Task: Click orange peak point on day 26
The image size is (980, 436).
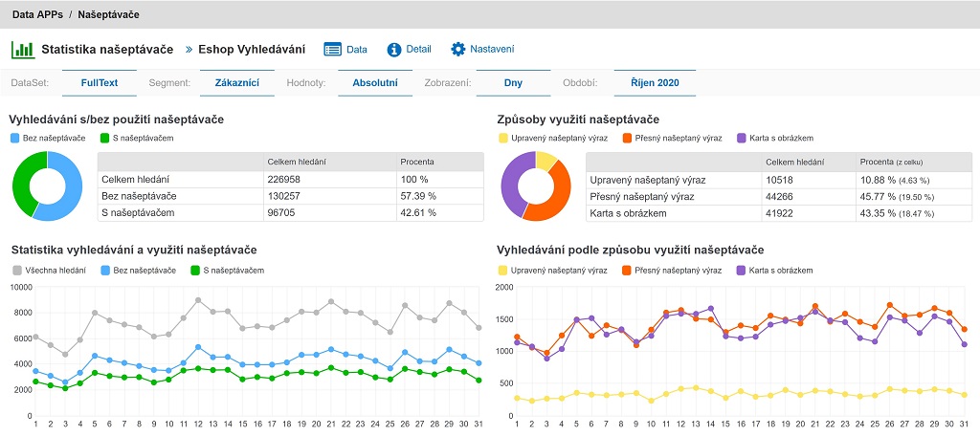Action: pyautogui.click(x=889, y=305)
